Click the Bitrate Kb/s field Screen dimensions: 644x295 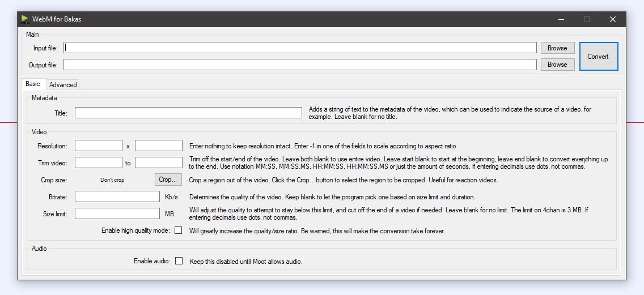pos(117,196)
